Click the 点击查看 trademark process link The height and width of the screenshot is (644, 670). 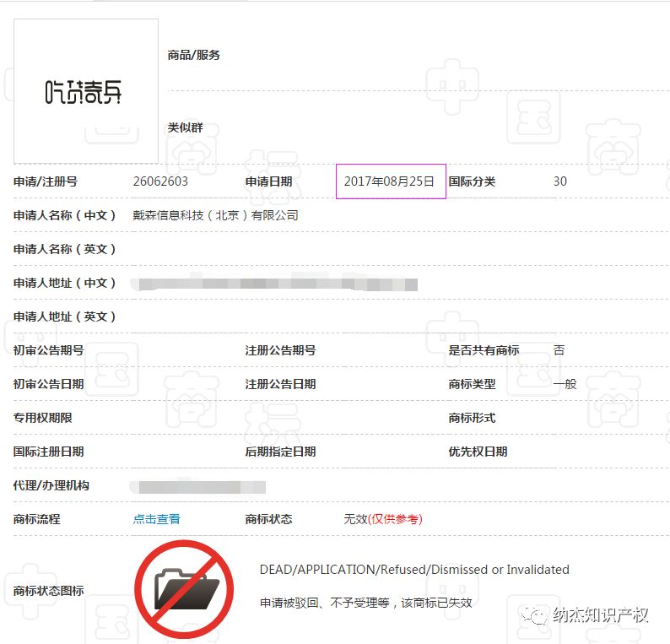156,519
